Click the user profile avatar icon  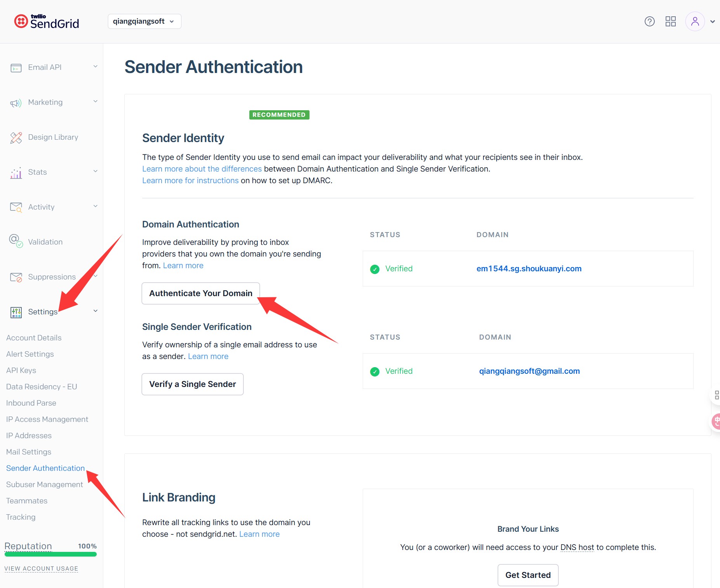[x=695, y=21]
